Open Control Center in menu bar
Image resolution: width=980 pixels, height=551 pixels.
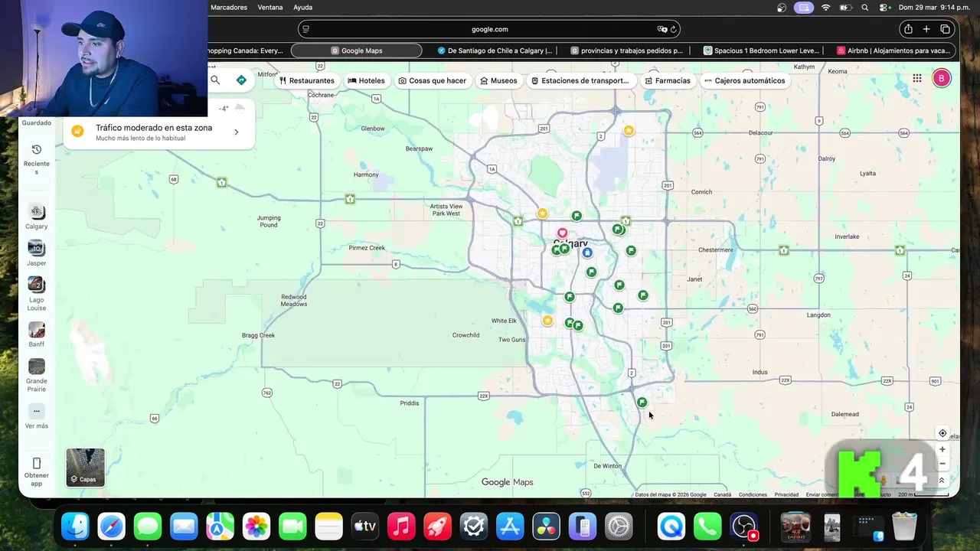pos(884,7)
